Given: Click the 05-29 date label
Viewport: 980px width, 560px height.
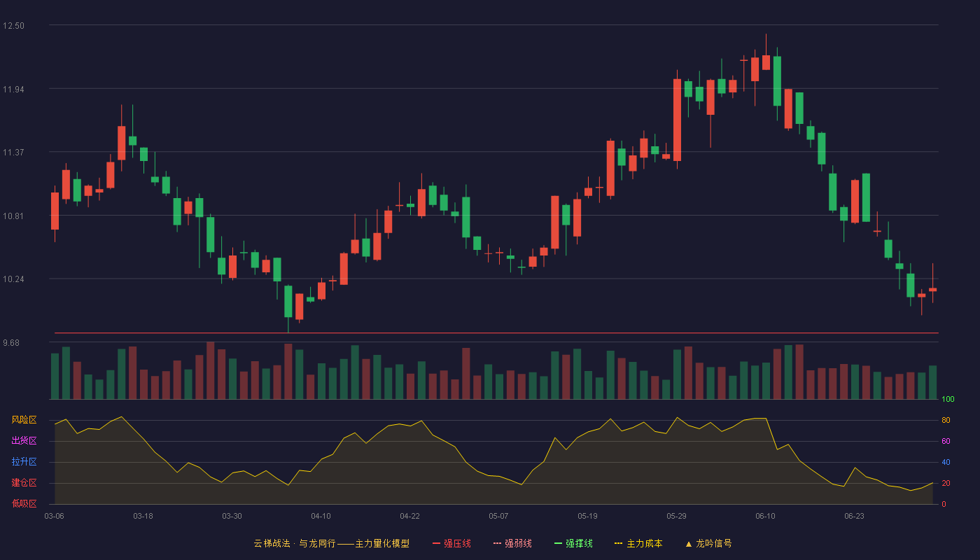Looking at the screenshot, I should 676,516.
